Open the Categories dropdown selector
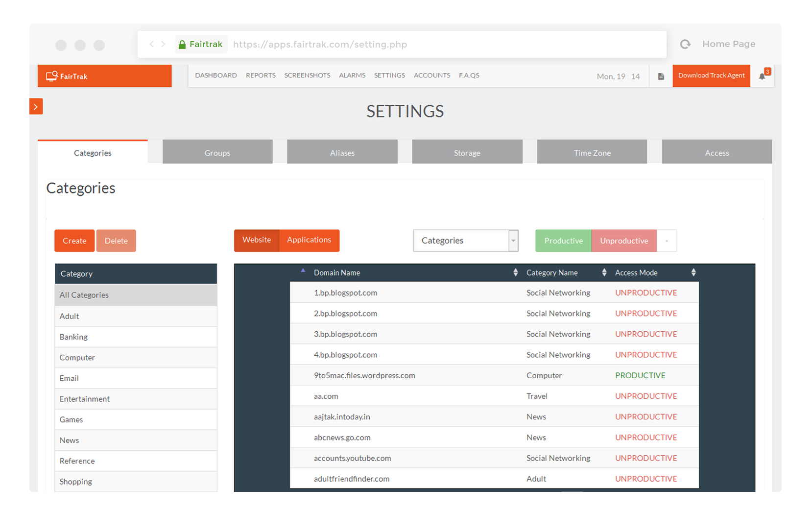Screen dimensions: 812x514 click(465, 241)
